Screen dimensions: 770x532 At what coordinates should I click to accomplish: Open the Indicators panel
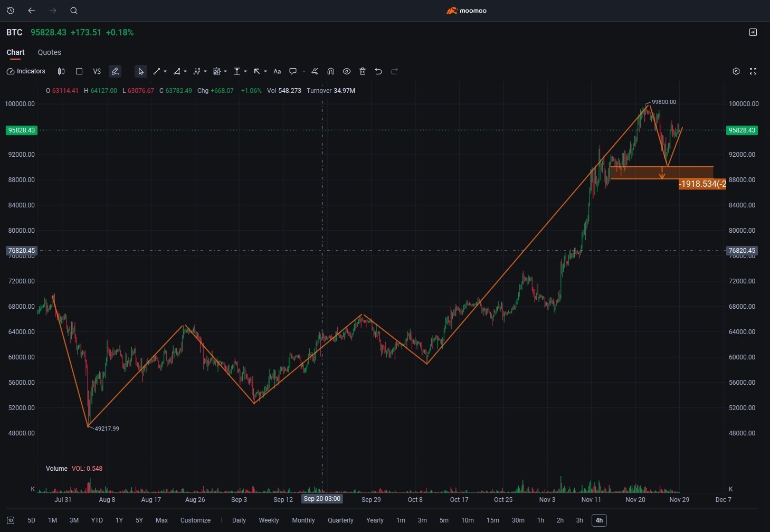coord(26,71)
